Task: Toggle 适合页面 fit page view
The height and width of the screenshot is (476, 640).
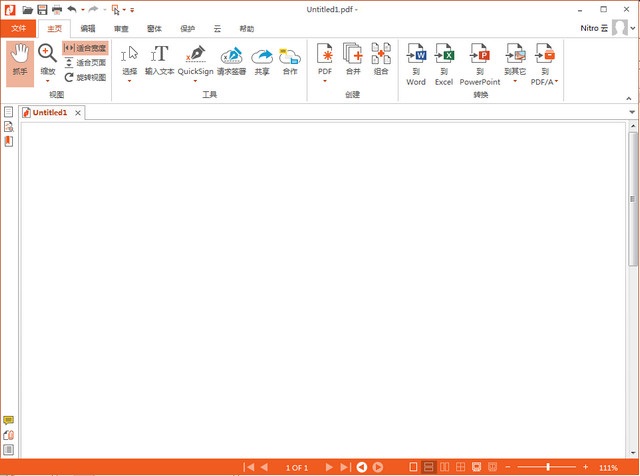Action: (x=85, y=62)
